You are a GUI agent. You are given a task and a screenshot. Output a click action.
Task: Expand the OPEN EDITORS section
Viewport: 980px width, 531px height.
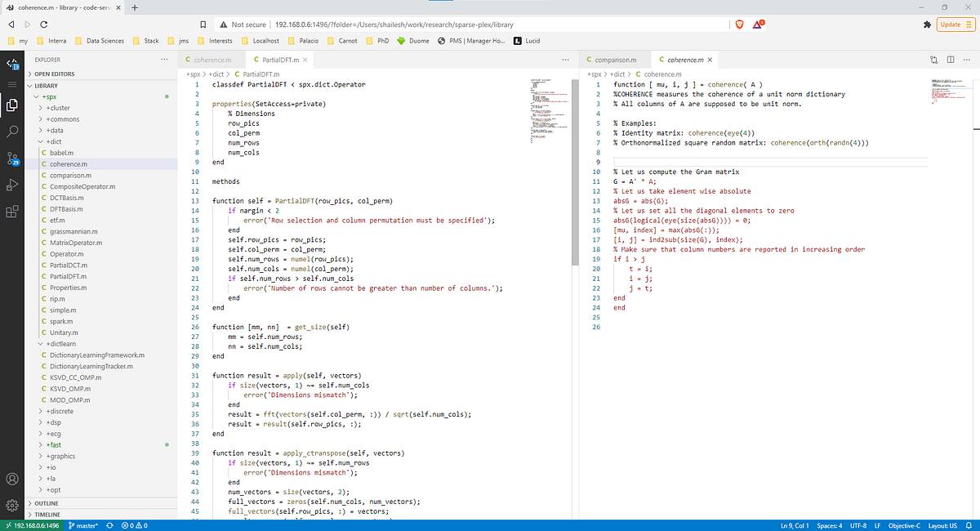[x=54, y=74]
